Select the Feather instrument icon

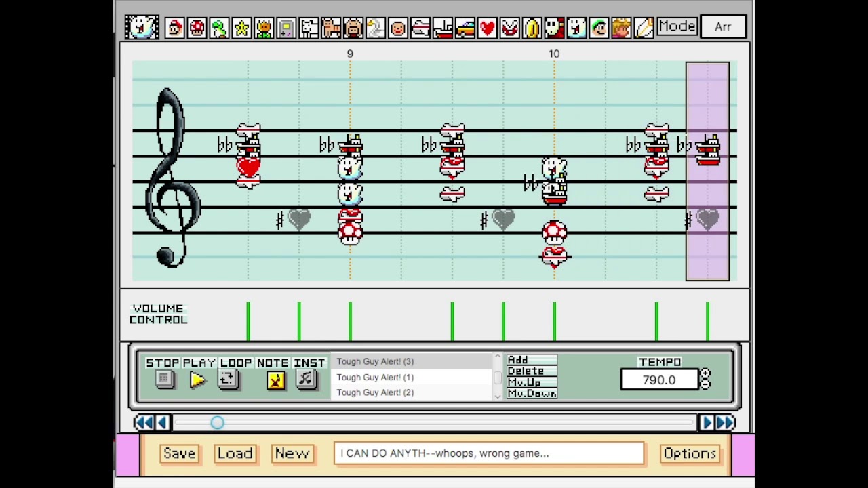(x=644, y=28)
